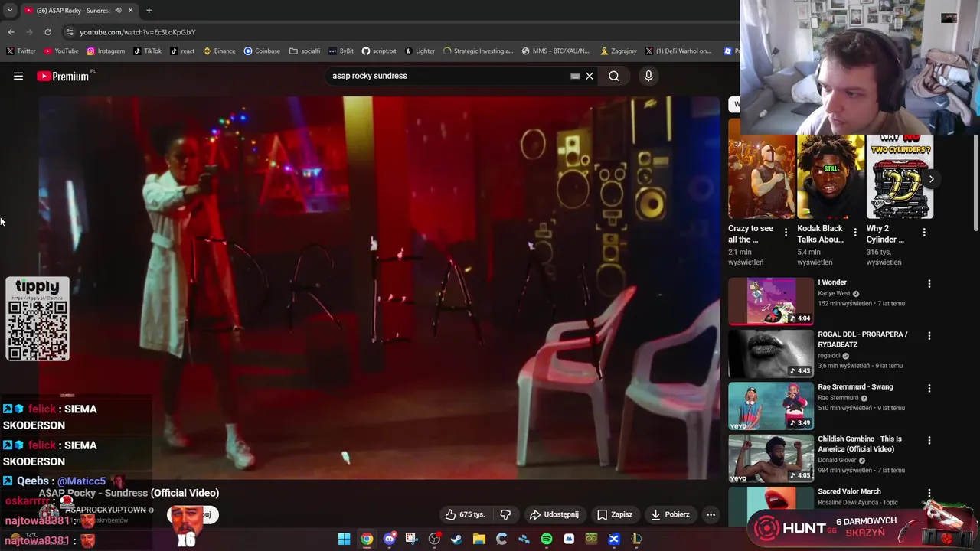The height and width of the screenshot is (551, 980).
Task: Open options menu for Rae Sremmurd Swang
Action: tap(929, 388)
